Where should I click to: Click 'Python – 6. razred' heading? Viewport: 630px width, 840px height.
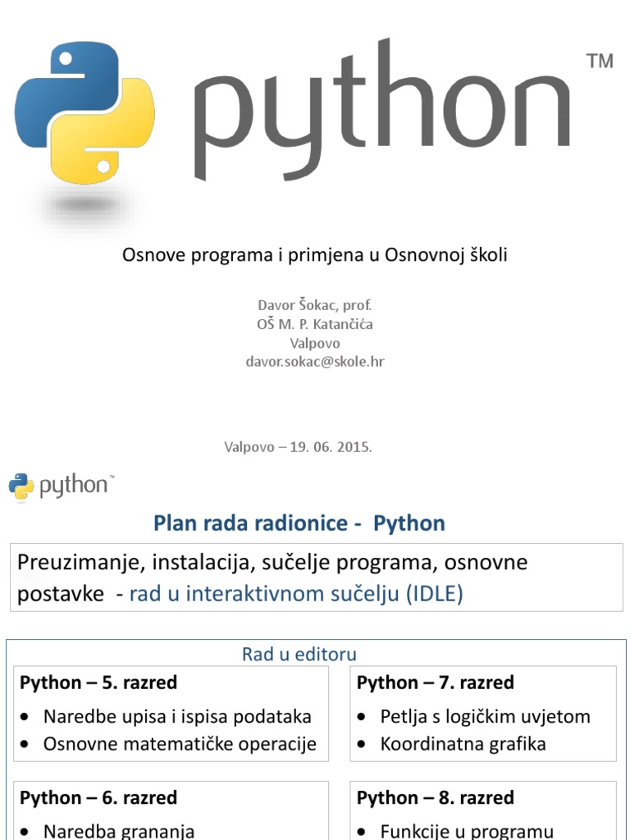[x=98, y=797]
